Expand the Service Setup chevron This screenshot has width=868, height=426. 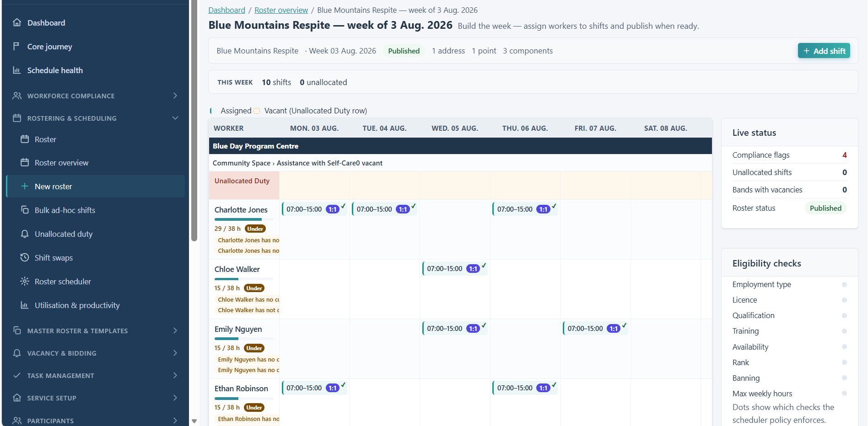pyautogui.click(x=175, y=398)
